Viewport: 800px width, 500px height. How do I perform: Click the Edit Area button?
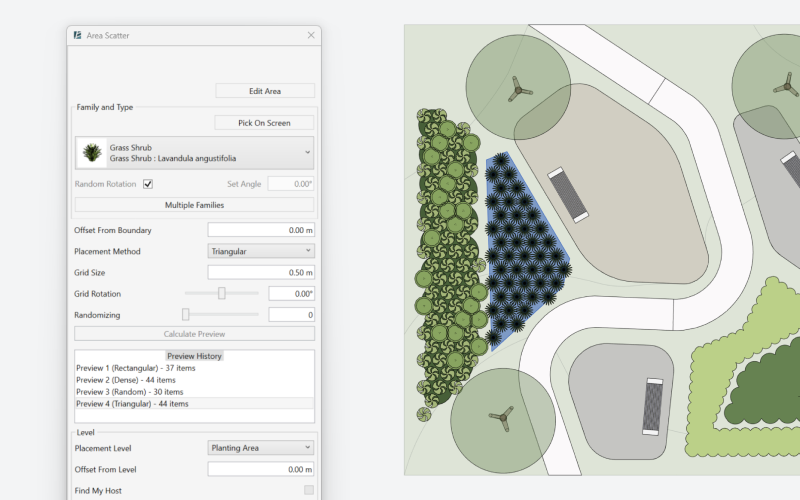265,91
